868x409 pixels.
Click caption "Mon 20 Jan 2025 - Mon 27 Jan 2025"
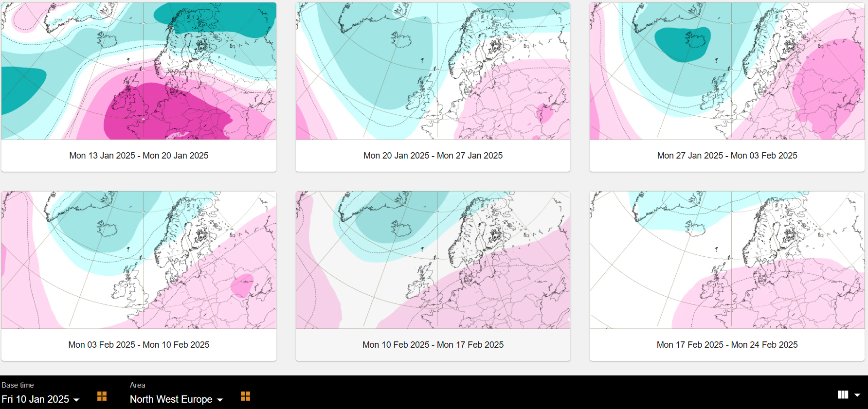tap(433, 156)
